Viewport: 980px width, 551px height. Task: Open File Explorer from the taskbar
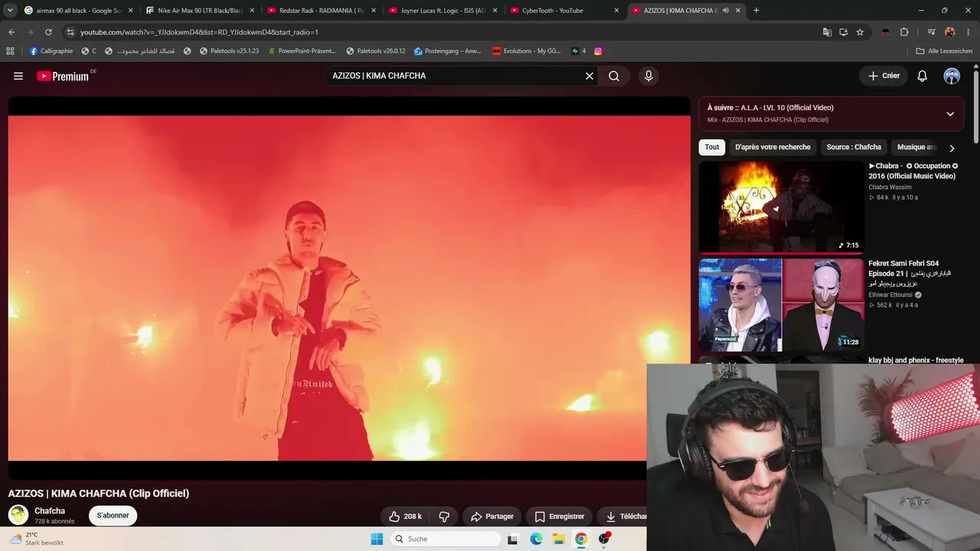click(559, 539)
